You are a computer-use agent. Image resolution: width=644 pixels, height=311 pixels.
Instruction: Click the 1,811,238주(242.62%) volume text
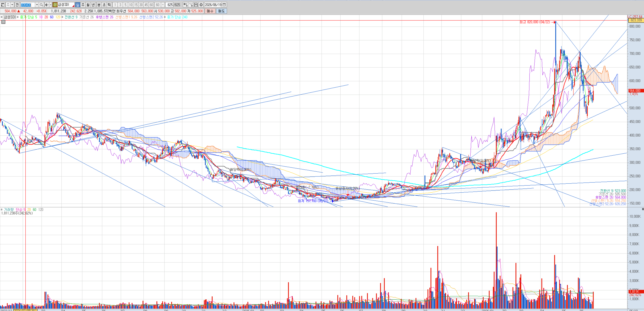17,213
